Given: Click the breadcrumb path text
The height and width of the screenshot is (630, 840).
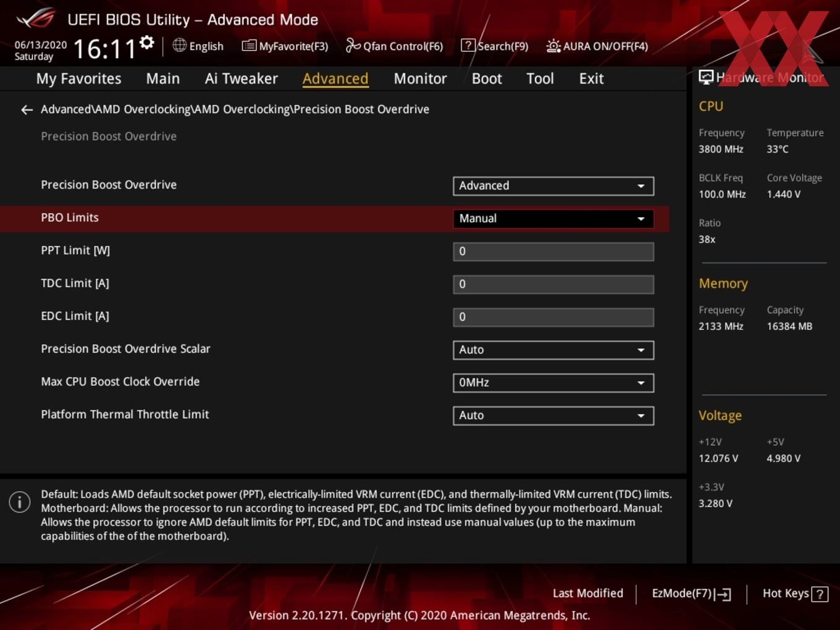Looking at the screenshot, I should pos(235,109).
